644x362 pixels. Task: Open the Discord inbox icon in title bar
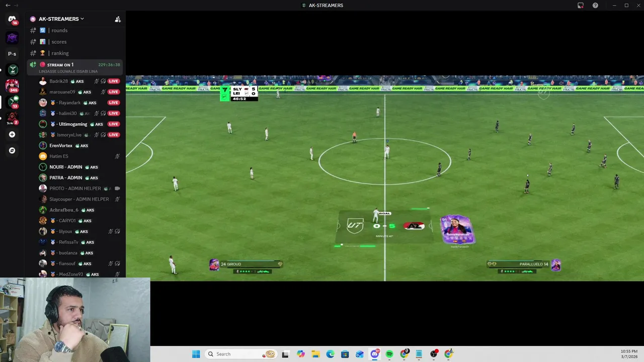click(x=581, y=5)
